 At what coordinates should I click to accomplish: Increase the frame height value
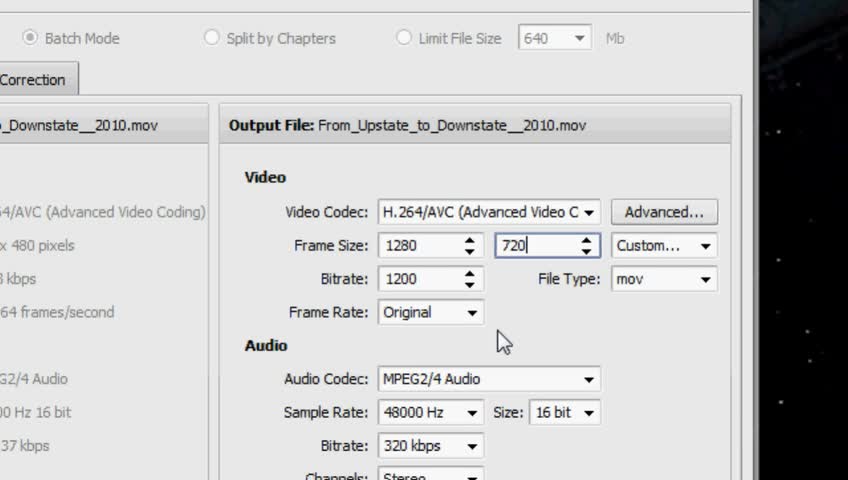click(586, 240)
